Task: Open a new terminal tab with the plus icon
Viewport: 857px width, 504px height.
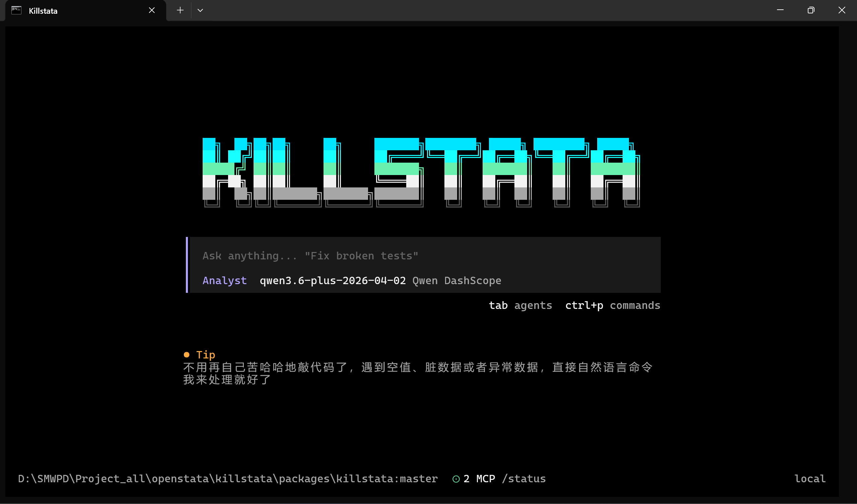Action: pos(180,10)
